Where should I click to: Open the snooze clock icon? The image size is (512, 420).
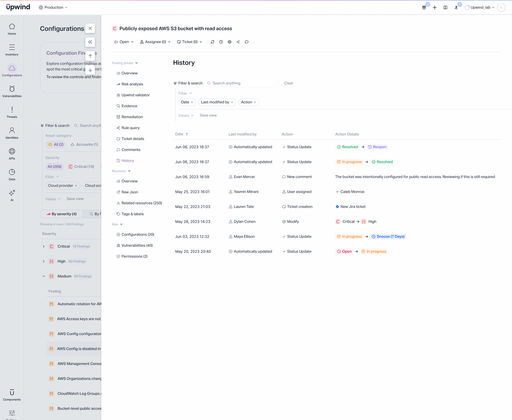point(221,42)
